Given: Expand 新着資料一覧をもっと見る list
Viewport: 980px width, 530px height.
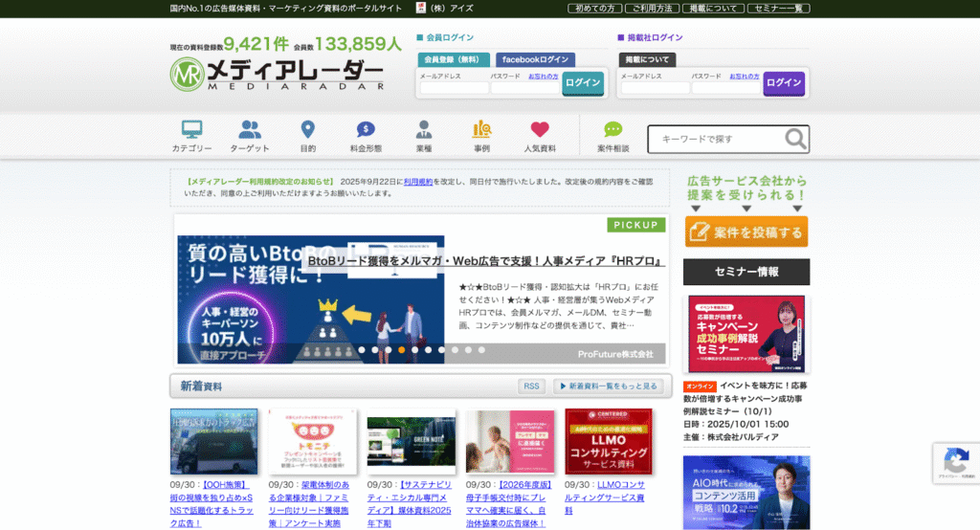Looking at the screenshot, I should point(609,386).
